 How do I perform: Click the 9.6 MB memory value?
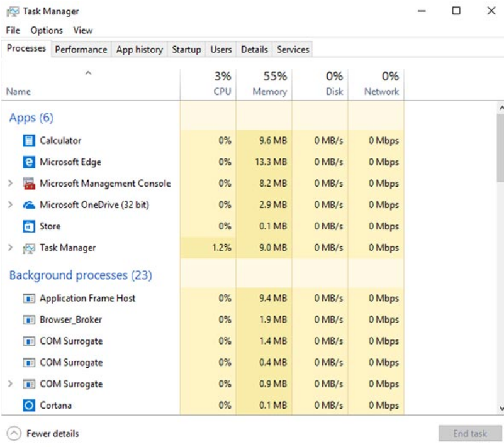(x=273, y=141)
